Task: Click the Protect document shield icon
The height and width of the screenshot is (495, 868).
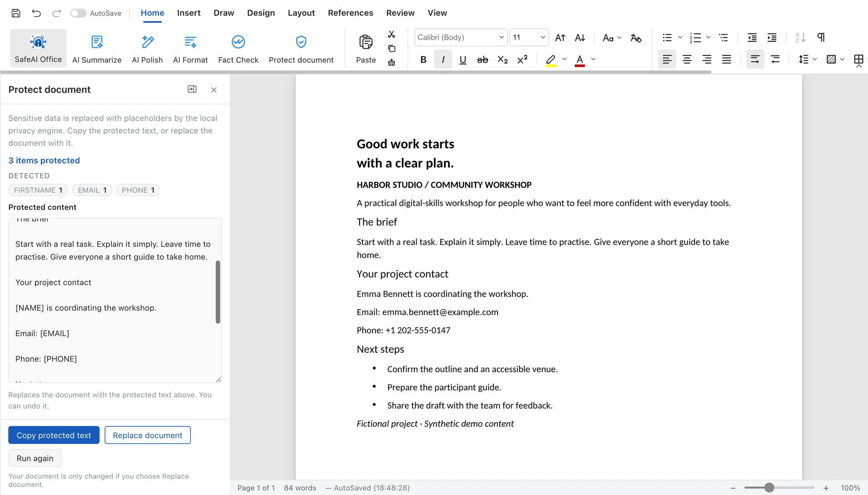Action: click(x=301, y=42)
